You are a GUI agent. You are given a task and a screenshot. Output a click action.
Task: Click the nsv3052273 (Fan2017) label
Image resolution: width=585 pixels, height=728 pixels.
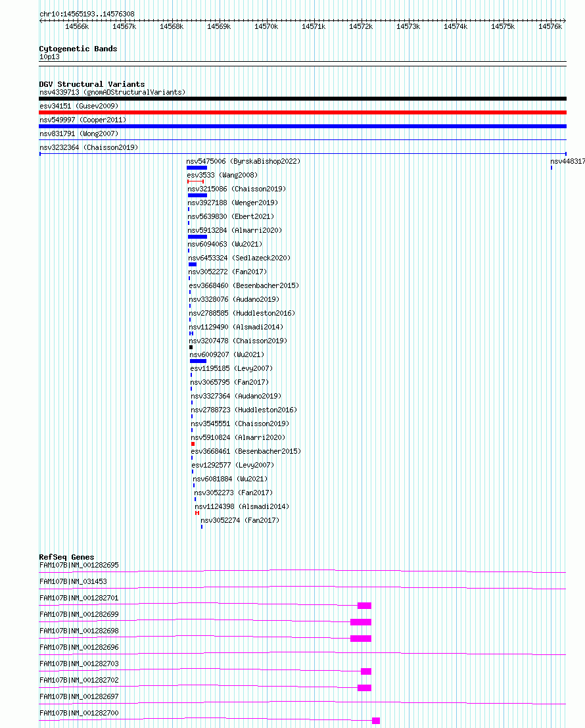pos(233,493)
